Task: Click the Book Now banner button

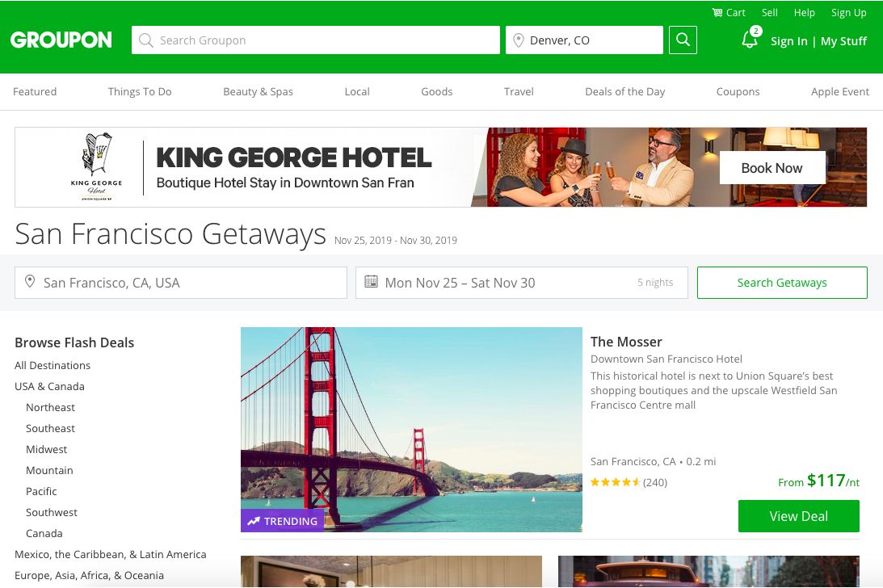Action: click(x=772, y=168)
